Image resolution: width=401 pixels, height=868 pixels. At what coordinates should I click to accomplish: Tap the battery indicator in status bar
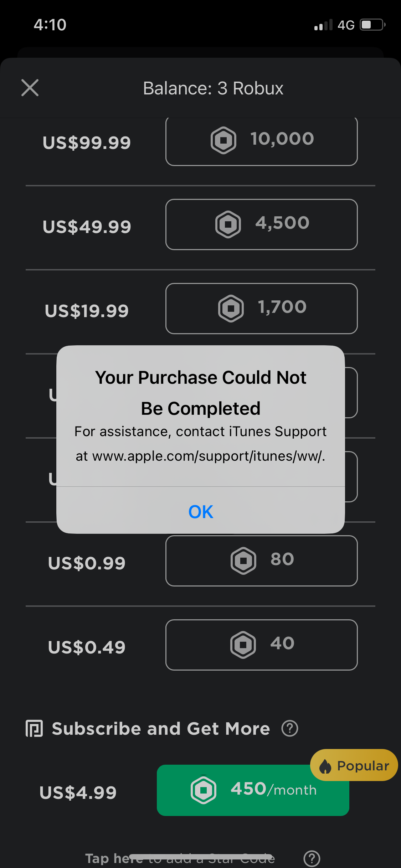[x=372, y=25]
